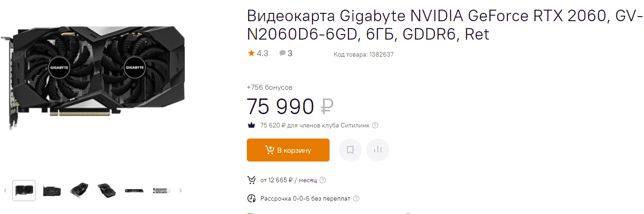
Task: Click the compare bar-chart icon
Action: 378,150
